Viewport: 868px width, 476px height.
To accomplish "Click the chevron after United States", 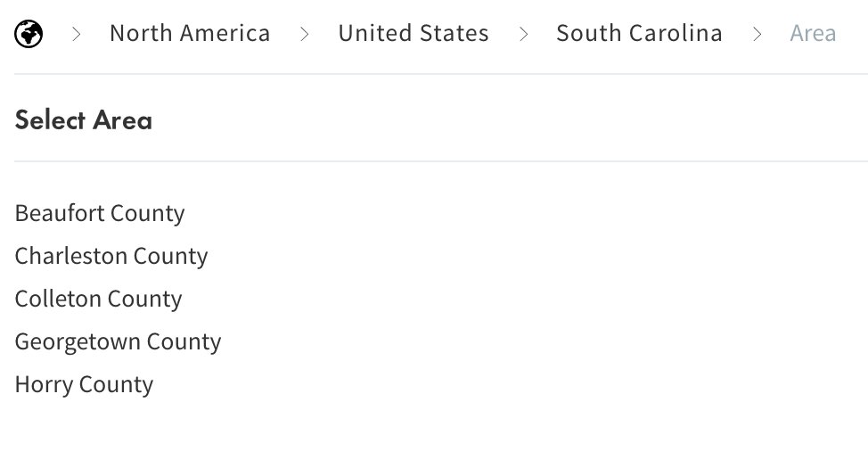I will (523, 34).
